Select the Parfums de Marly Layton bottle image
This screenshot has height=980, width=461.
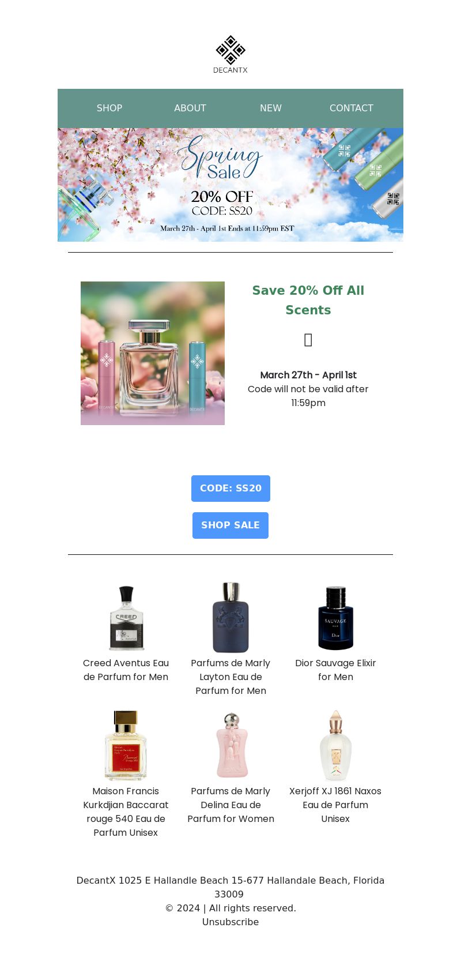click(x=231, y=617)
